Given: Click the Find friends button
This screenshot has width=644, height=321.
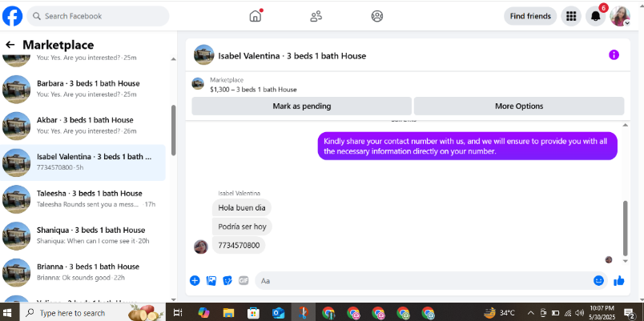Looking at the screenshot, I should (x=530, y=16).
